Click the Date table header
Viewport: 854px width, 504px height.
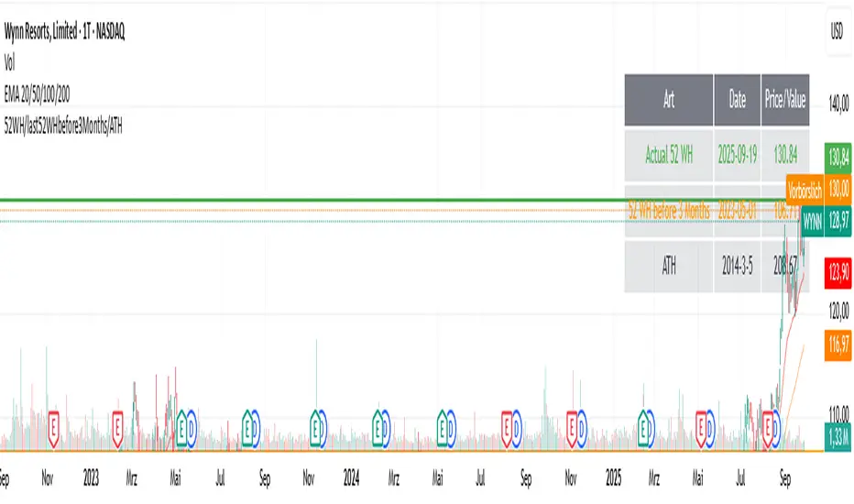(738, 100)
